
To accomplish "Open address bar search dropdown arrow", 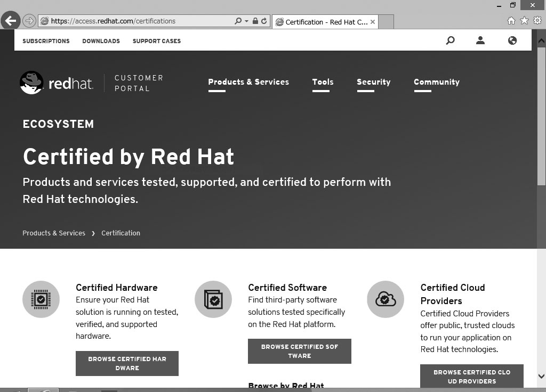I will pos(246,21).
